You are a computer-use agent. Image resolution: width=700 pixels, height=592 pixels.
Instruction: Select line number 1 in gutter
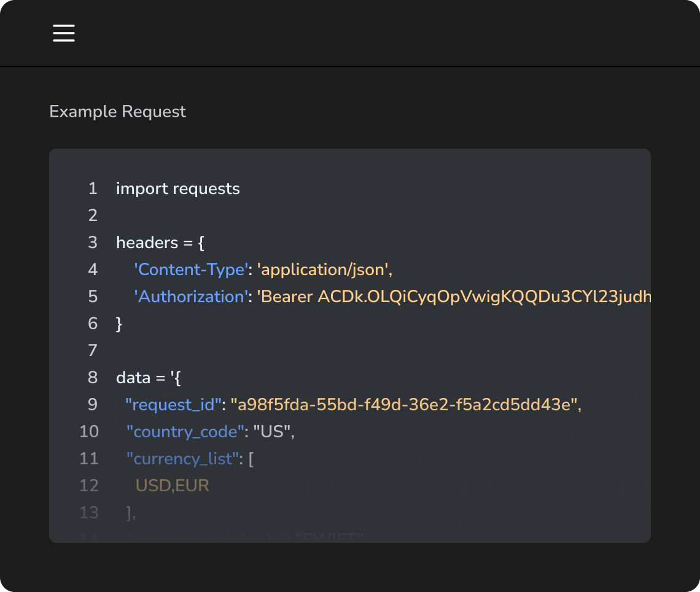pos(93,189)
